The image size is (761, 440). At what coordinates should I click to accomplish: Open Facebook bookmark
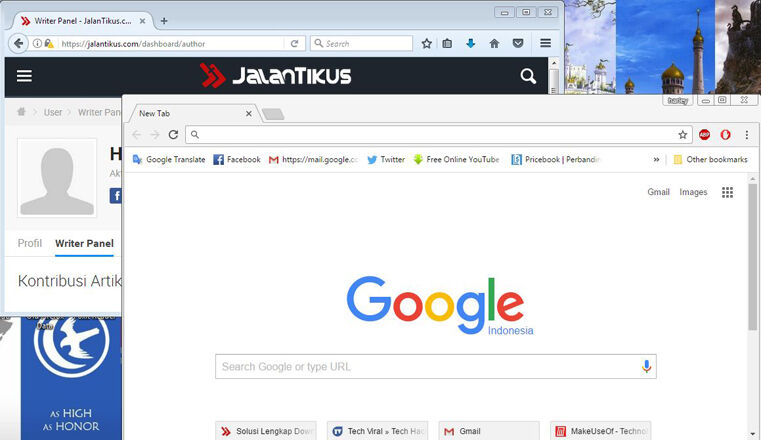pos(237,160)
